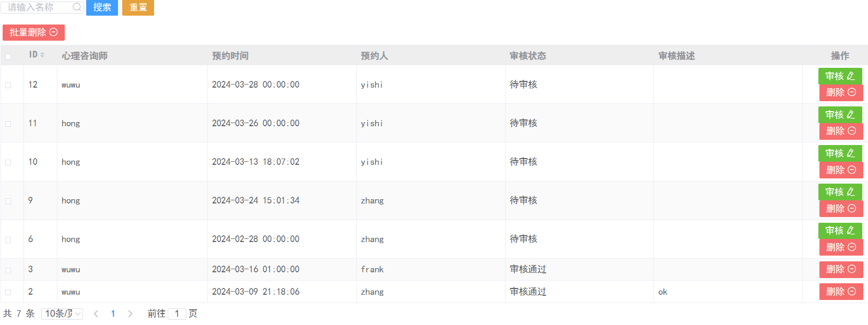The image size is (868, 325).
Task: Delete the appointment with ID 11
Action: click(841, 131)
